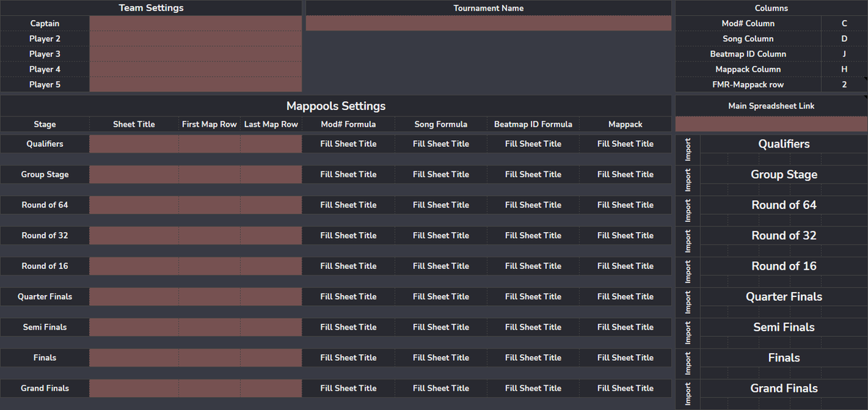
Task: Click the Stage column header
Action: pyautogui.click(x=45, y=124)
